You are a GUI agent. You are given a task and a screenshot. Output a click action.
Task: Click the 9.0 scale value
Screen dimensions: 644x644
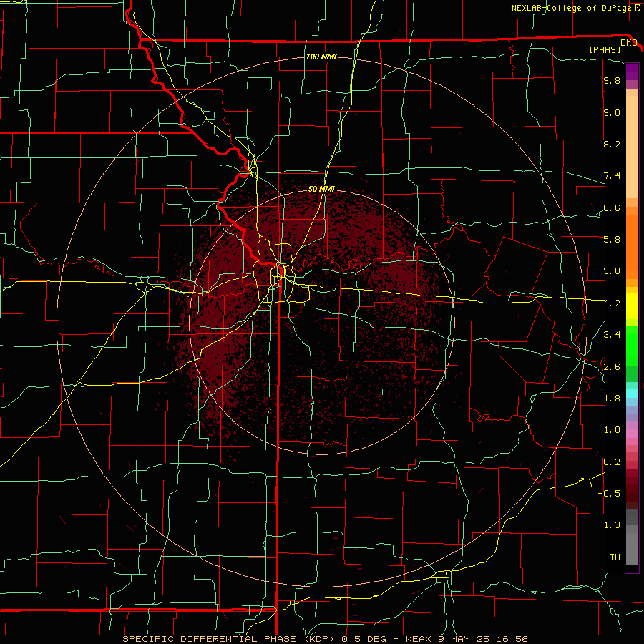[x=612, y=113]
